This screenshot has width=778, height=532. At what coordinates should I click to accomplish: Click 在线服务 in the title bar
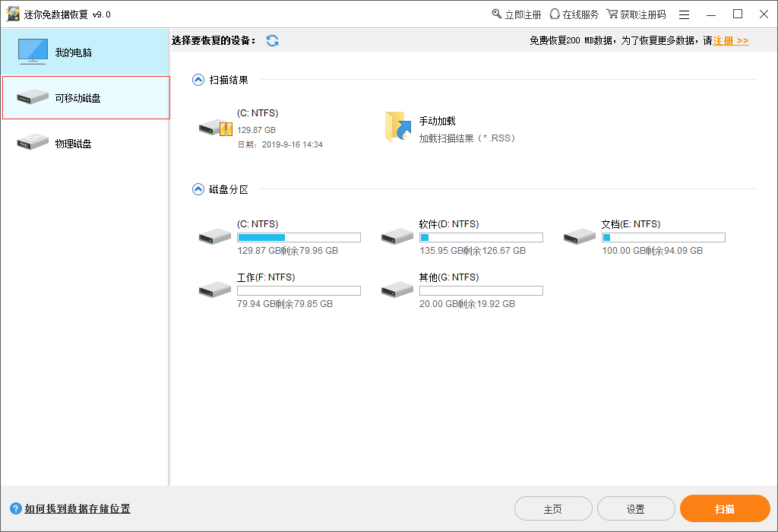(580, 15)
